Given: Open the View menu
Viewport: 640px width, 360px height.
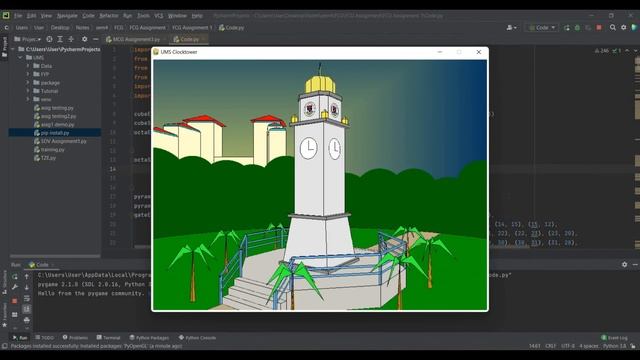Looking at the screenshot, I should pos(46,16).
